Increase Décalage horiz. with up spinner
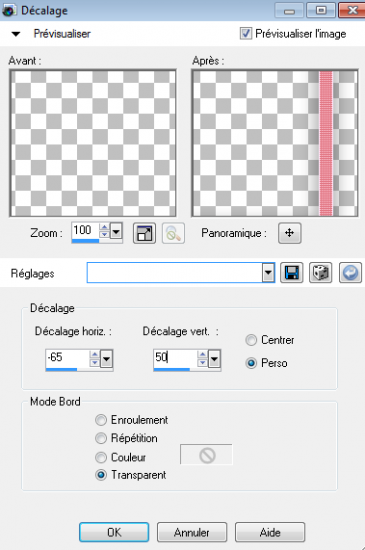The height and width of the screenshot is (550, 365). click(94, 354)
